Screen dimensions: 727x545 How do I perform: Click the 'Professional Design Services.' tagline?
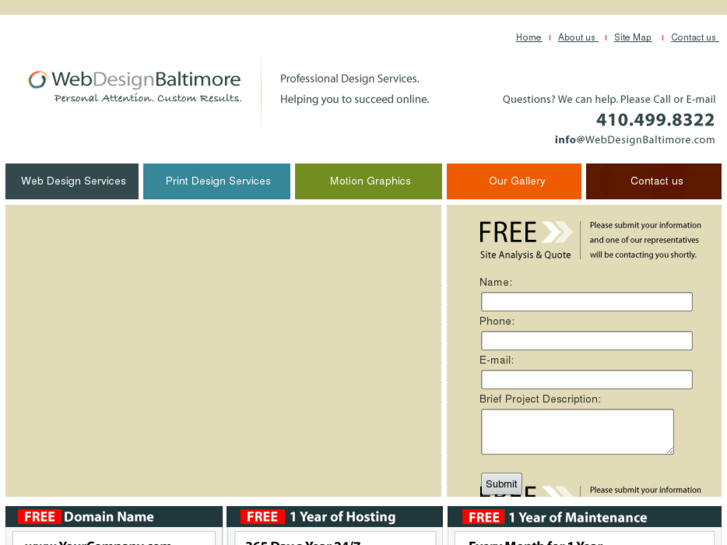350,79
